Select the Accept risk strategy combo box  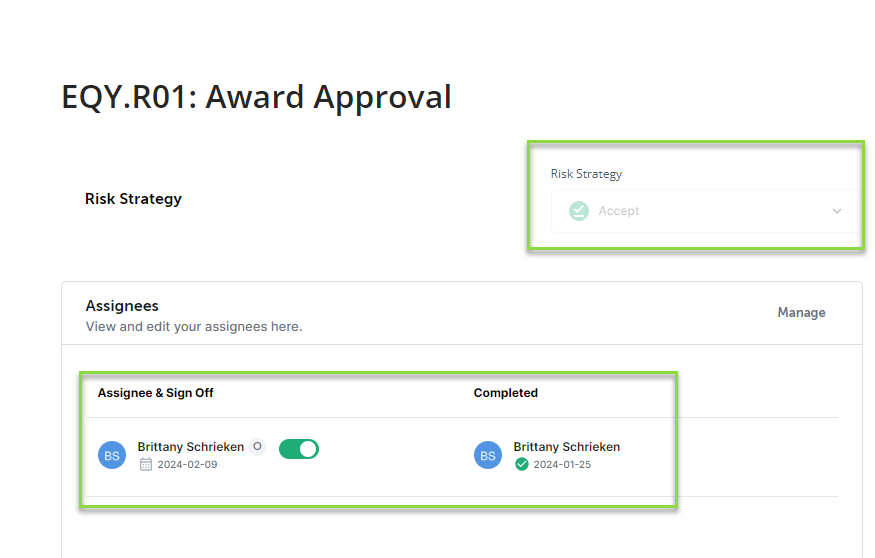(706, 211)
